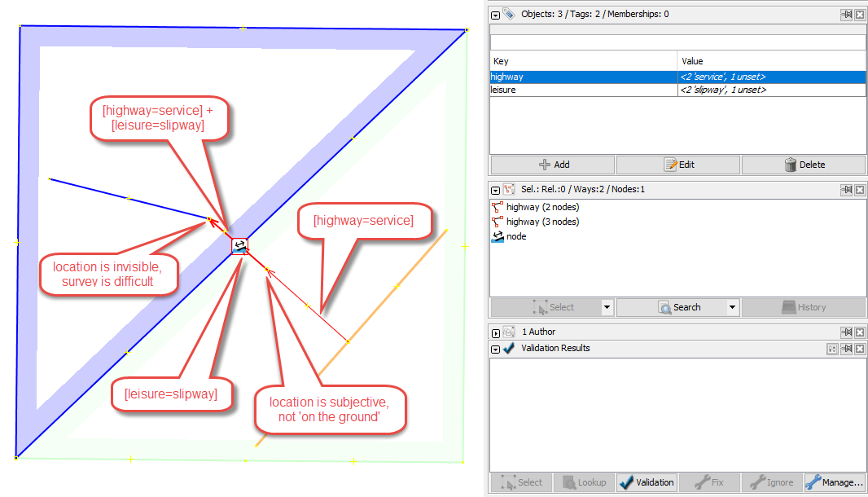The image size is (868, 497).
Task: Close the Objects/Tags panel
Action: [860, 15]
